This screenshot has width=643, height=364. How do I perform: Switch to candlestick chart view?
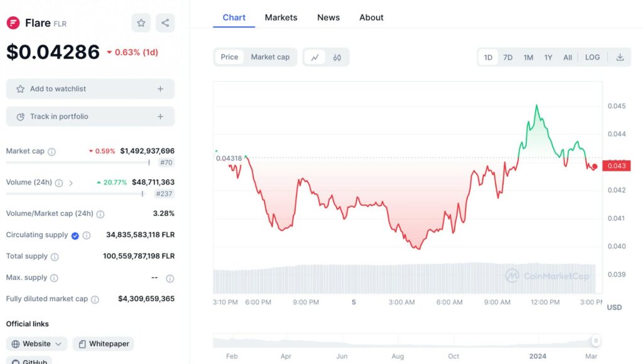pos(337,57)
